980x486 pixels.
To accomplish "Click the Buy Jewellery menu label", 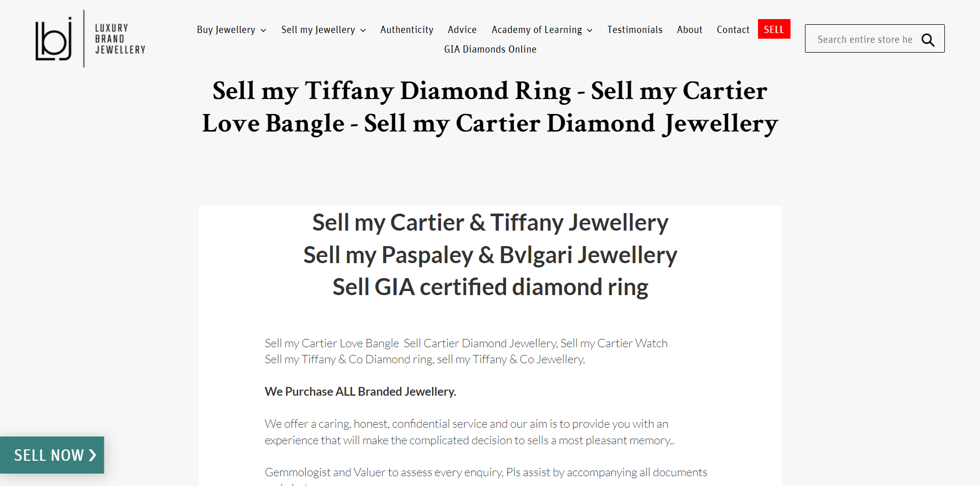I will click(x=226, y=30).
